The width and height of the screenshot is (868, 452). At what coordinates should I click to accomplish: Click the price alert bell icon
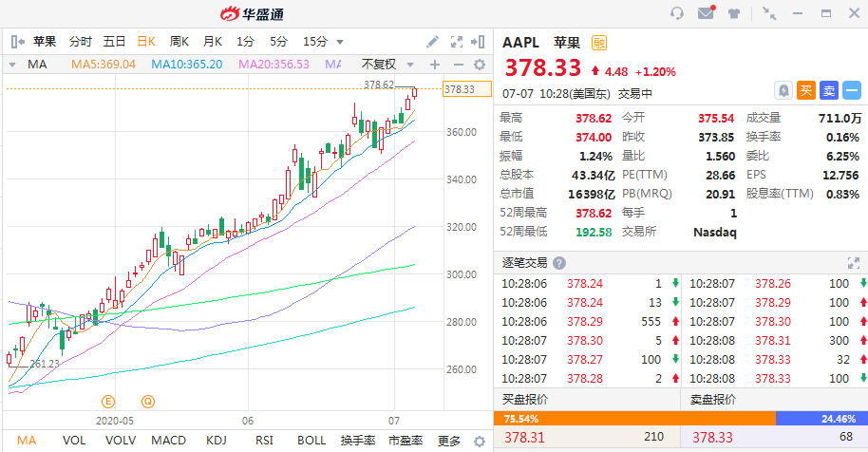[x=783, y=90]
